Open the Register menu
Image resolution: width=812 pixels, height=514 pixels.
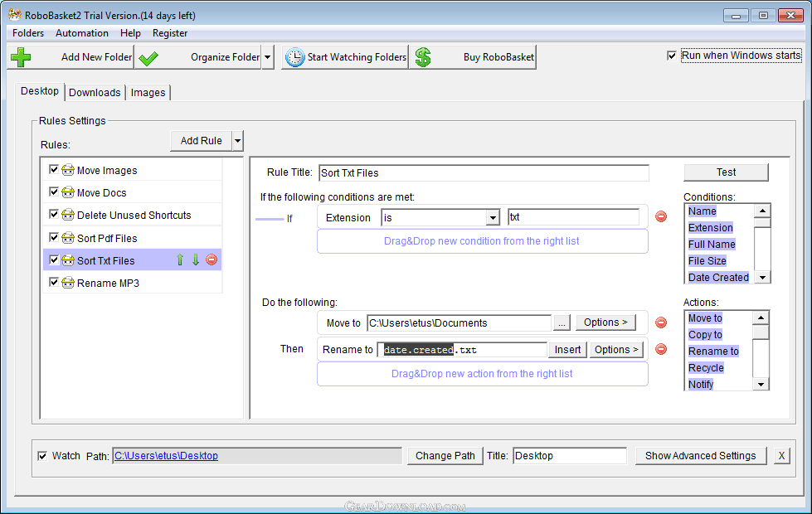[x=170, y=33]
